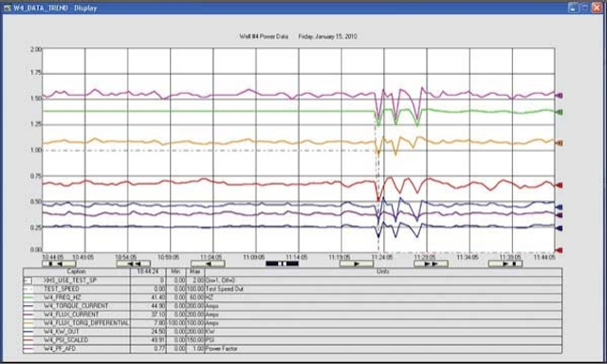
Task: Jump to trend end with skip-forward button
Action: (506, 264)
